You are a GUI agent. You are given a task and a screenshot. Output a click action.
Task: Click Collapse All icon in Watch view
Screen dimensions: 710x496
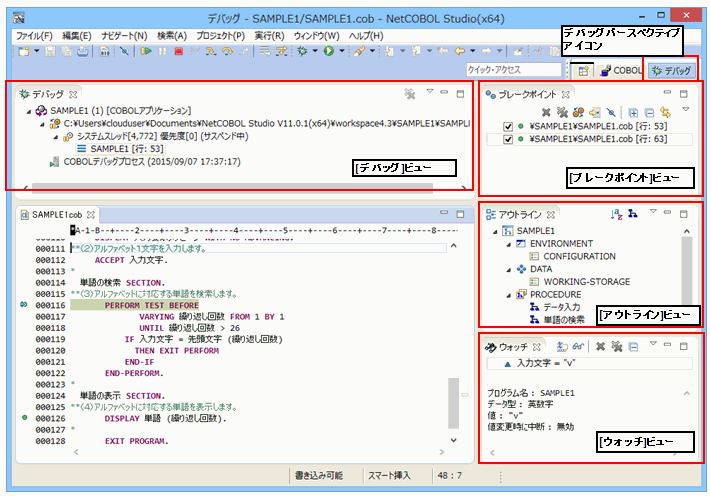click(x=633, y=347)
